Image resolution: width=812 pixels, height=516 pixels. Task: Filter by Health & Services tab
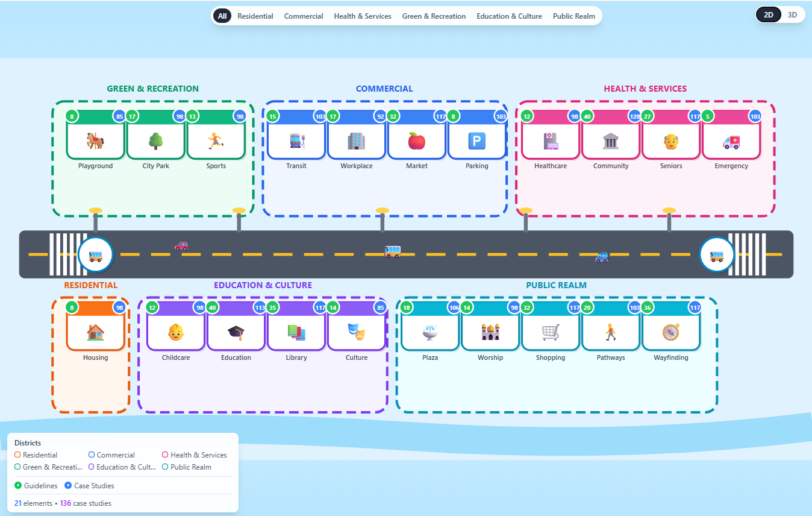pos(363,16)
